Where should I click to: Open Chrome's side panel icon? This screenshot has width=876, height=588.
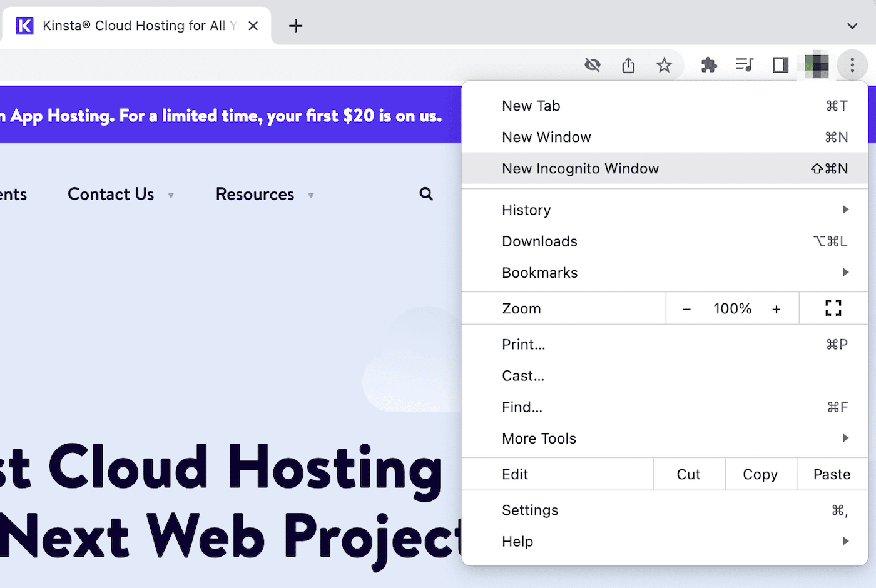point(780,64)
